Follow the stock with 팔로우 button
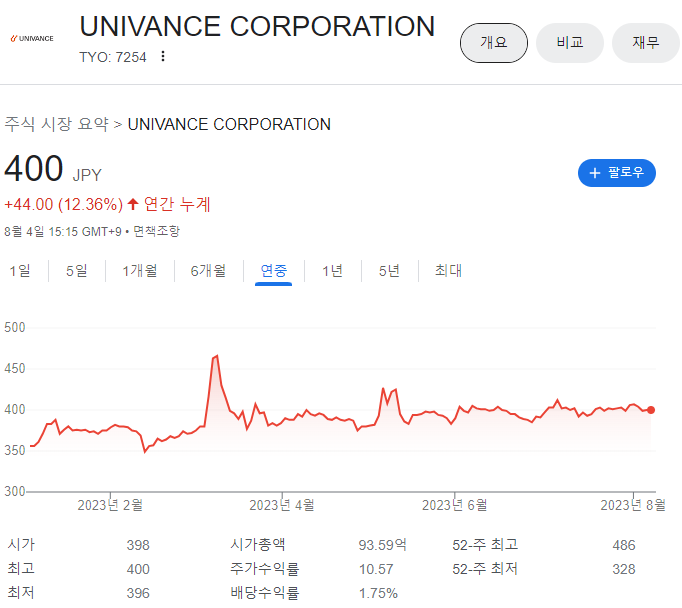This screenshot has width=682, height=608. 617,173
